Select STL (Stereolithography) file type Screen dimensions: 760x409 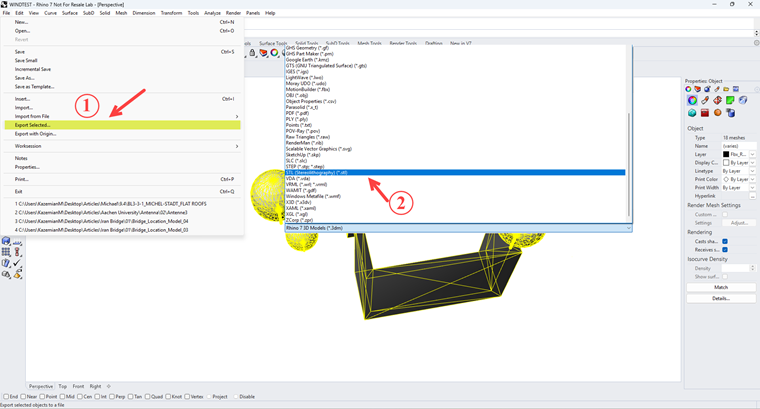coord(455,173)
